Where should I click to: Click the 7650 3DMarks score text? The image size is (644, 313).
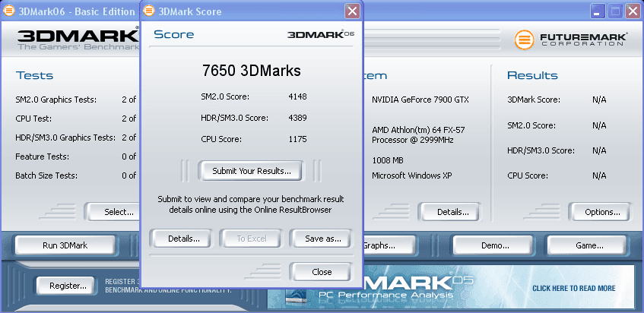[252, 71]
